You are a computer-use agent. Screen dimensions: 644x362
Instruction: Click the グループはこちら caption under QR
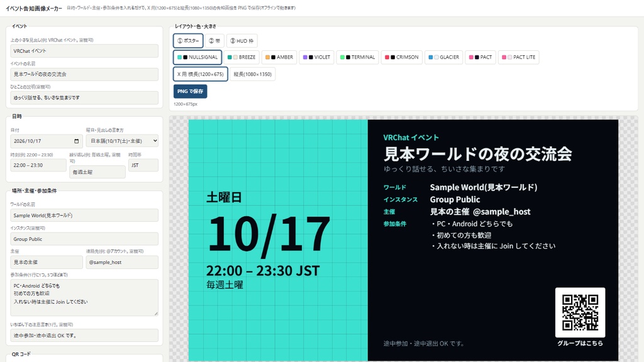(x=580, y=343)
